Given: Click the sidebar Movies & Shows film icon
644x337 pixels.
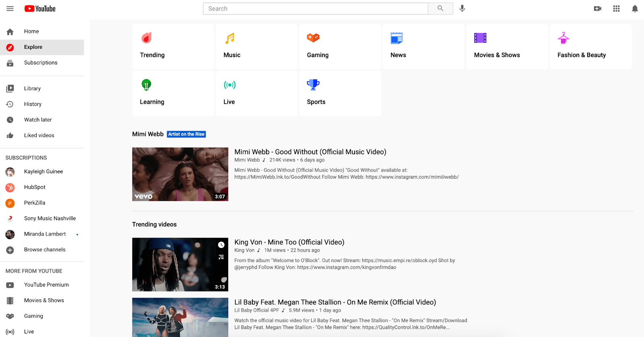Looking at the screenshot, I should 10,301.
